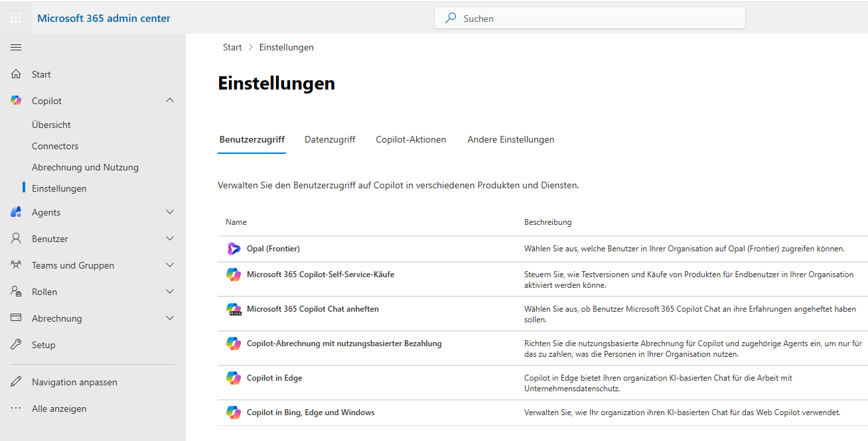
Task: Expand the Abrechnung section chevron
Action: pyautogui.click(x=170, y=318)
